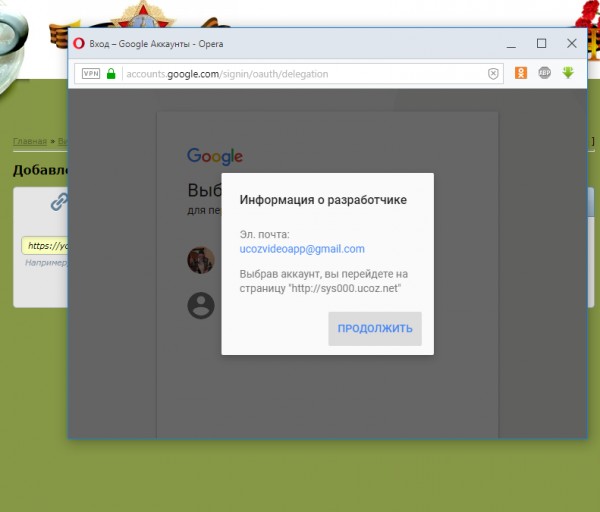This screenshot has width=600, height=512.
Task: Toggle the VPN badge in address bar
Action: click(91, 73)
